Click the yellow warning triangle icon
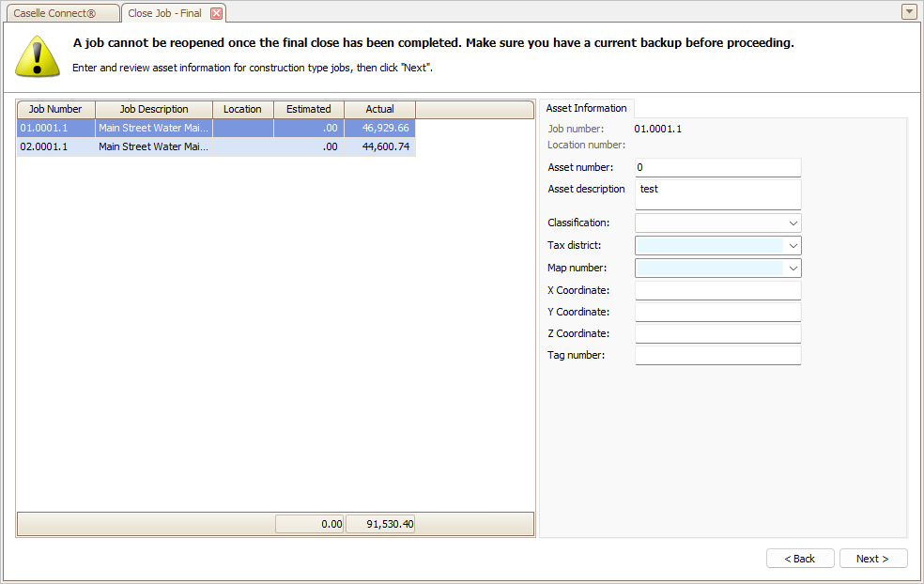Image resolution: width=924 pixels, height=584 pixels. (x=38, y=56)
